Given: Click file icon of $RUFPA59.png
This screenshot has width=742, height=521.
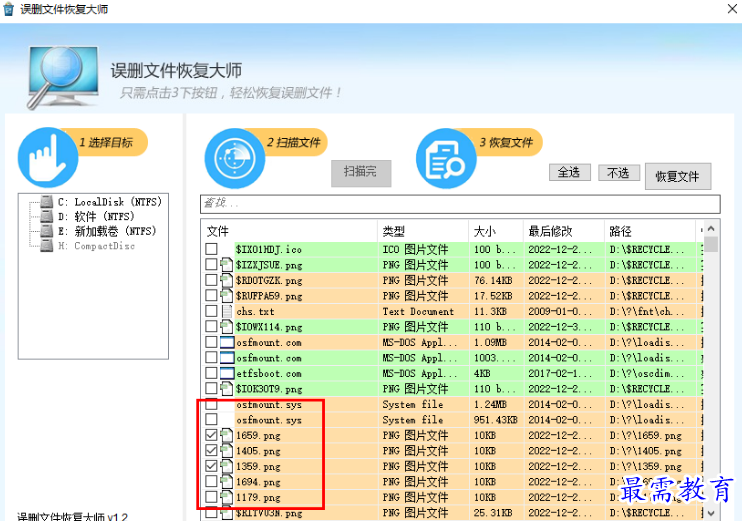Looking at the screenshot, I should tap(227, 296).
